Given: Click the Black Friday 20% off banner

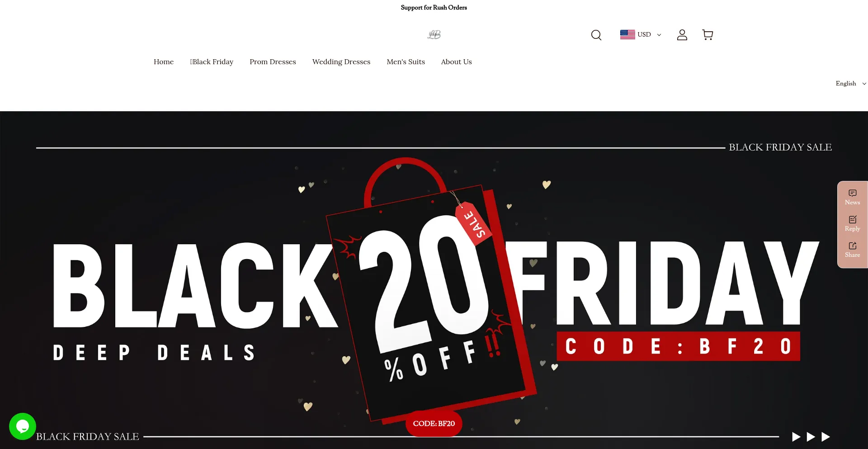Looking at the screenshot, I should (x=434, y=280).
